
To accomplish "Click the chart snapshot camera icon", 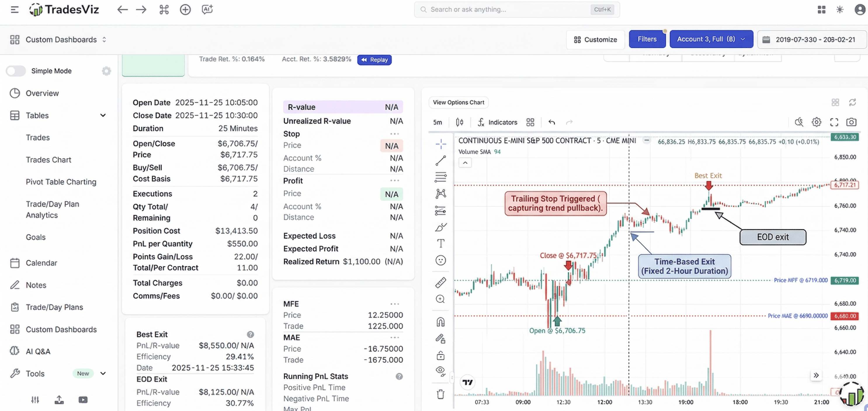I will click(x=851, y=122).
